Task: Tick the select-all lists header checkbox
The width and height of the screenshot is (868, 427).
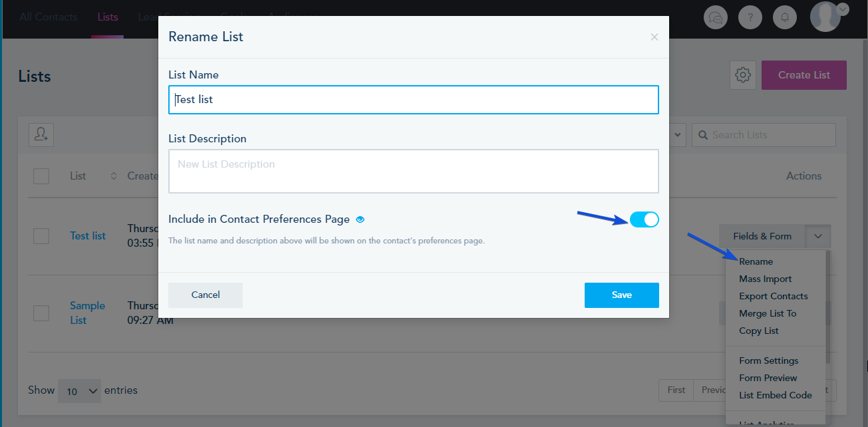Action: 41,176
